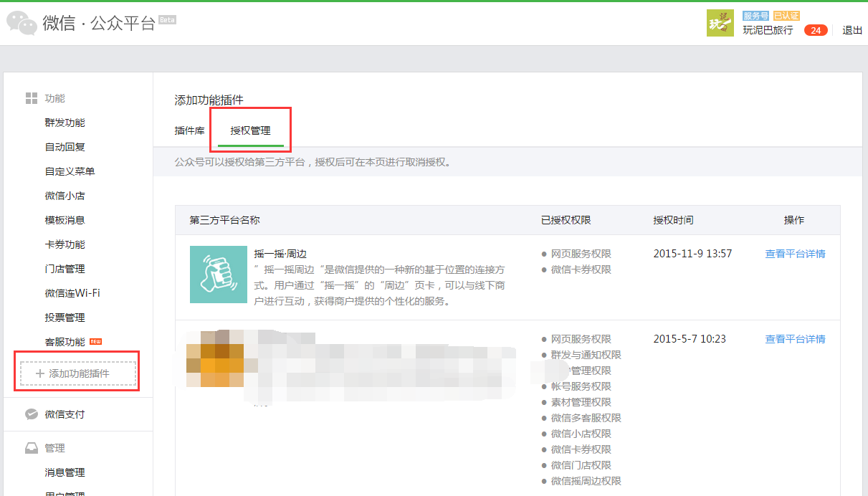Click the 退出 logout link
Screen dimensions: 868x496
coord(852,30)
